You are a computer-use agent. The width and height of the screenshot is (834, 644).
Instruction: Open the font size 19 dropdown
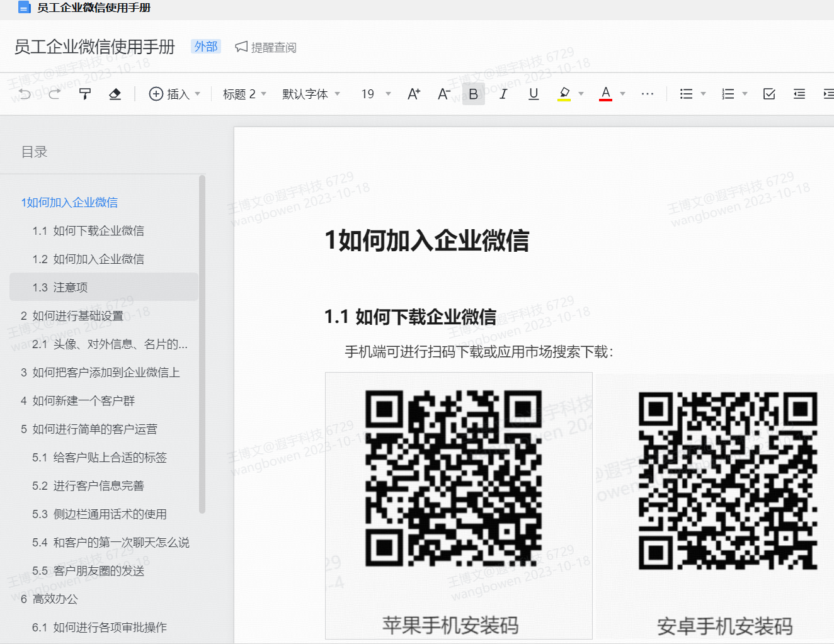[376, 94]
